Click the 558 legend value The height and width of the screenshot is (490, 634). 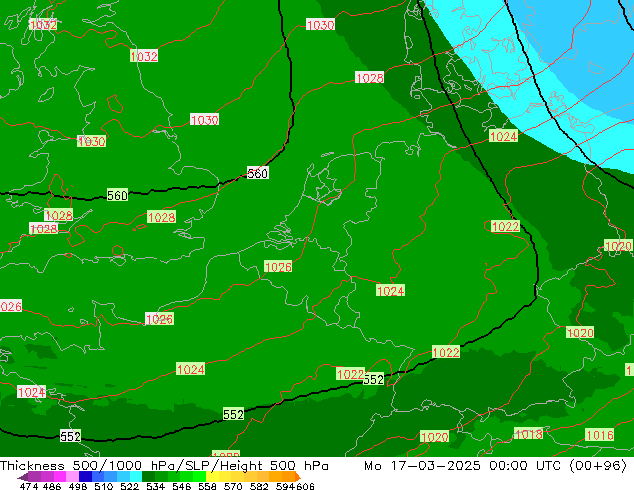click(x=207, y=486)
